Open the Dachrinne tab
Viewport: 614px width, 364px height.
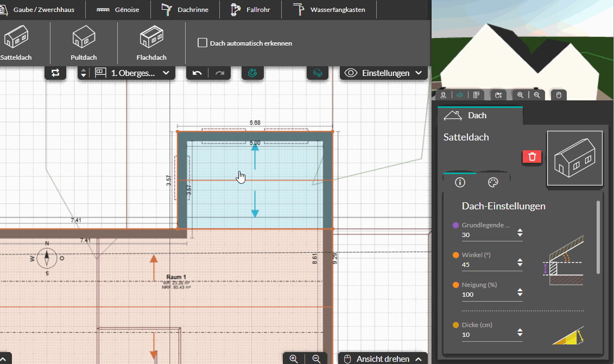185,9
